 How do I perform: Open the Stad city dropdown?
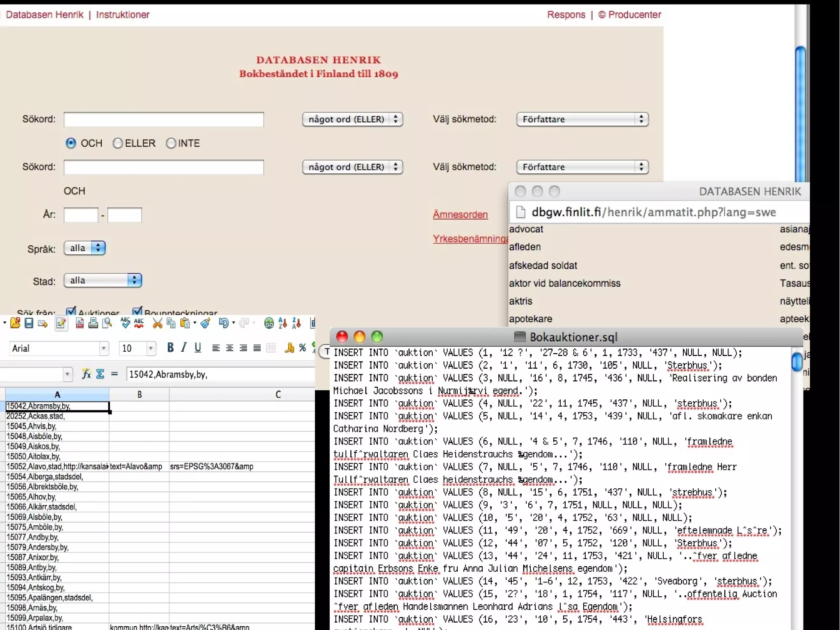pos(103,280)
